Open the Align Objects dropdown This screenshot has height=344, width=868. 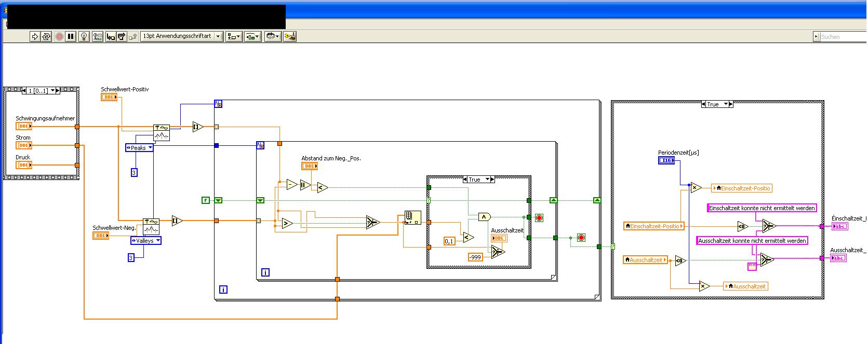pos(234,36)
